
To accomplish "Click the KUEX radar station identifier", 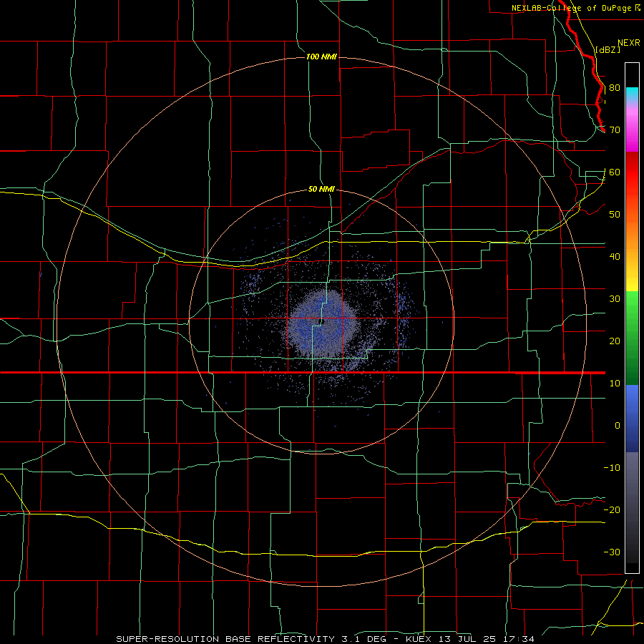I will click(420, 639).
